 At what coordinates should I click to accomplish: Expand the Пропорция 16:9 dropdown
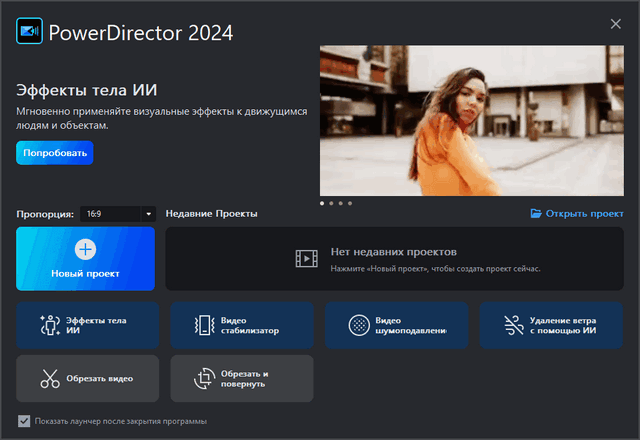pyautogui.click(x=148, y=213)
